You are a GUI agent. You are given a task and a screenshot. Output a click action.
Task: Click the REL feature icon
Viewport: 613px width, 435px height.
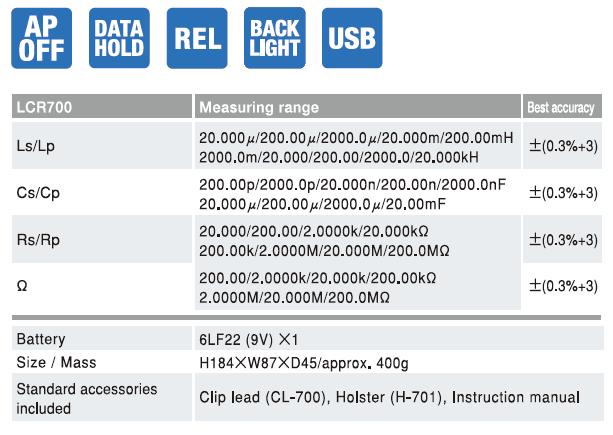[197, 38]
